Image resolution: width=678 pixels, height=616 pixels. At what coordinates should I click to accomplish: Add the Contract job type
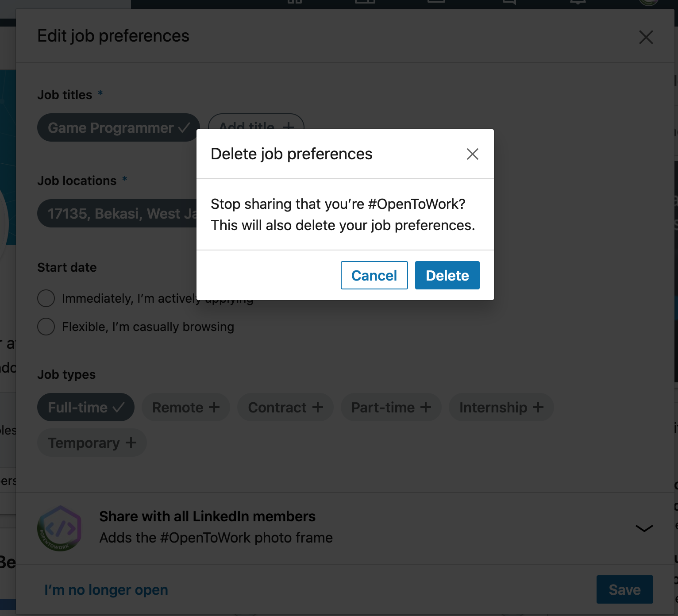click(285, 408)
